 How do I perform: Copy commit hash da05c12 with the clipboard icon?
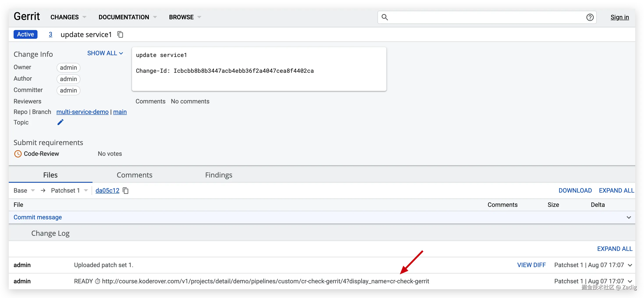(126, 191)
